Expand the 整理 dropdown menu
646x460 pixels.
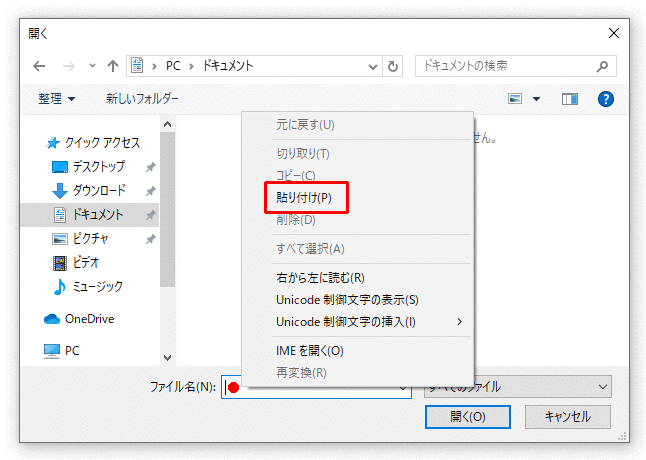pyautogui.click(x=56, y=99)
